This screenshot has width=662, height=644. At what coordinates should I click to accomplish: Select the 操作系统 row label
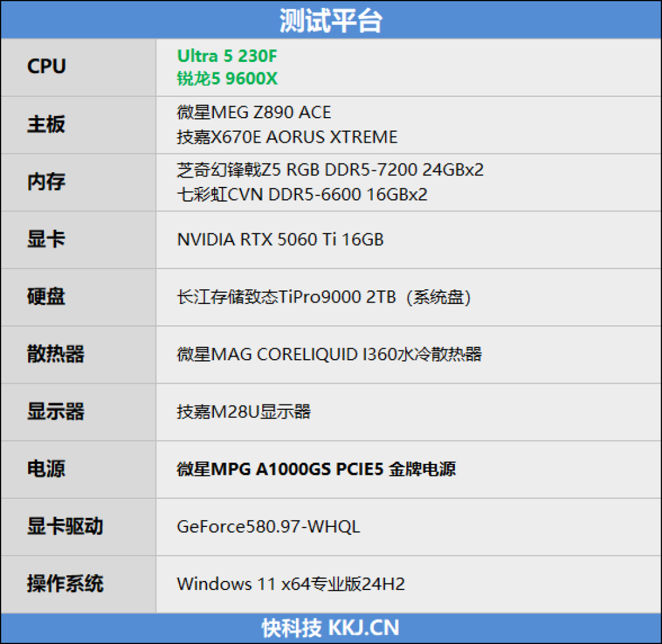(x=66, y=584)
